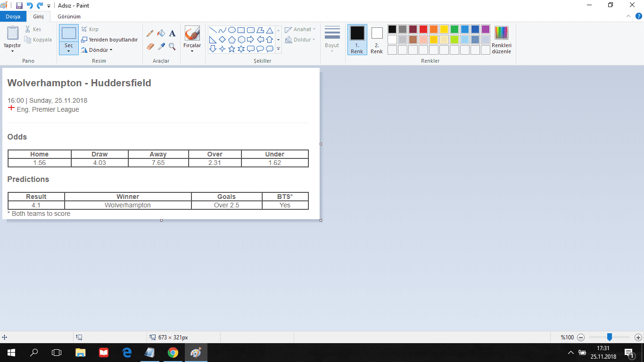Choose the Hexagon shape

pyautogui.click(x=241, y=40)
